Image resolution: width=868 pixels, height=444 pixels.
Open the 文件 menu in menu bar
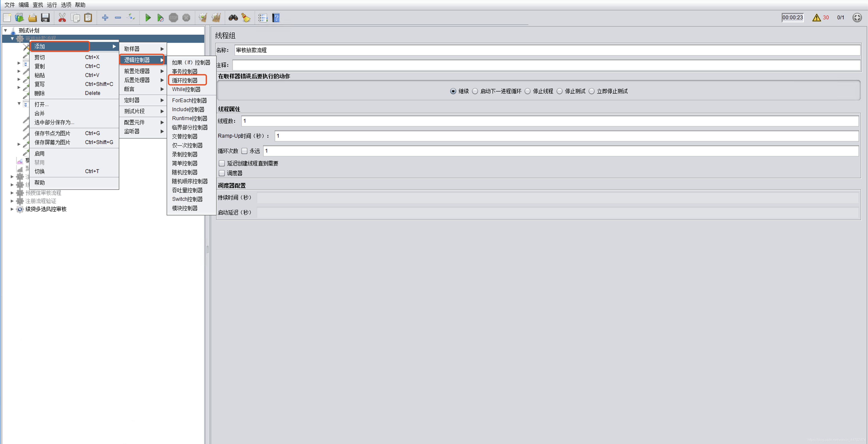click(9, 5)
